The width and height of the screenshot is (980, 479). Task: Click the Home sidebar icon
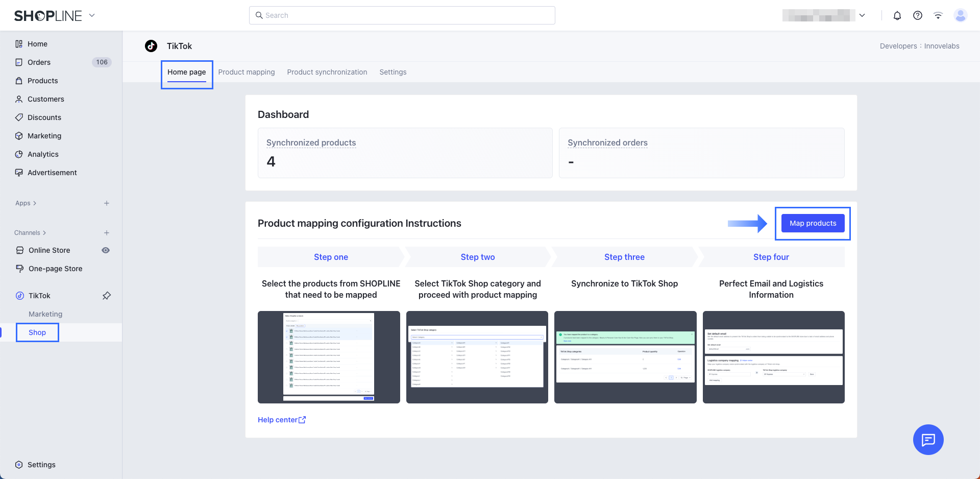(19, 44)
